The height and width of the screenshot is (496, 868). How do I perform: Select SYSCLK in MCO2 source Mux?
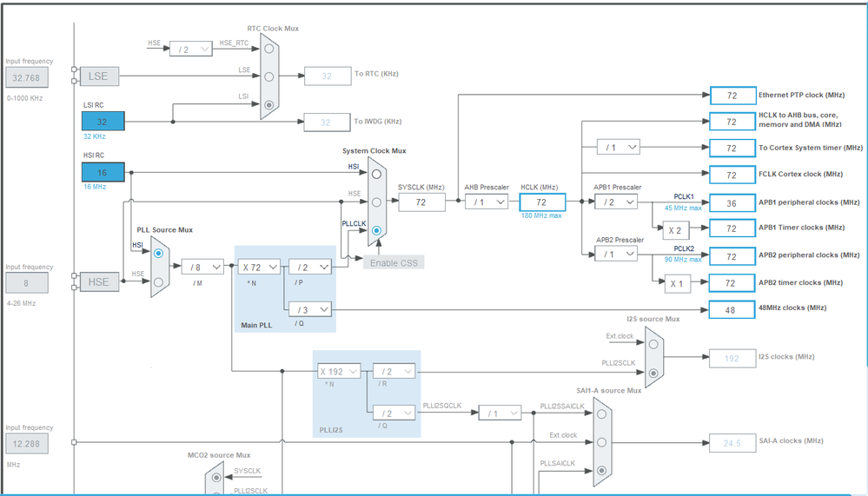click(216, 477)
